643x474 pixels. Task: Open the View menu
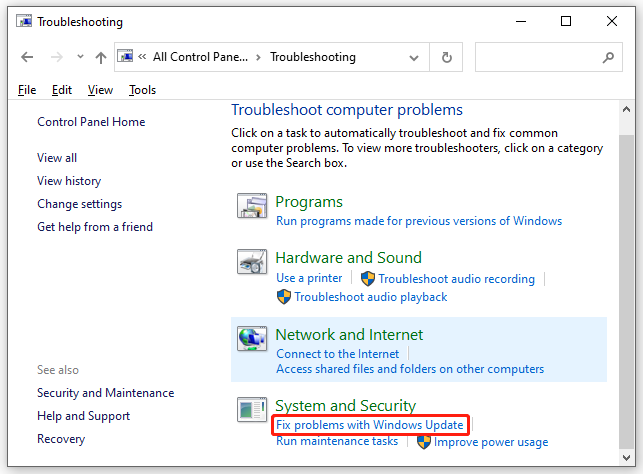[100, 90]
